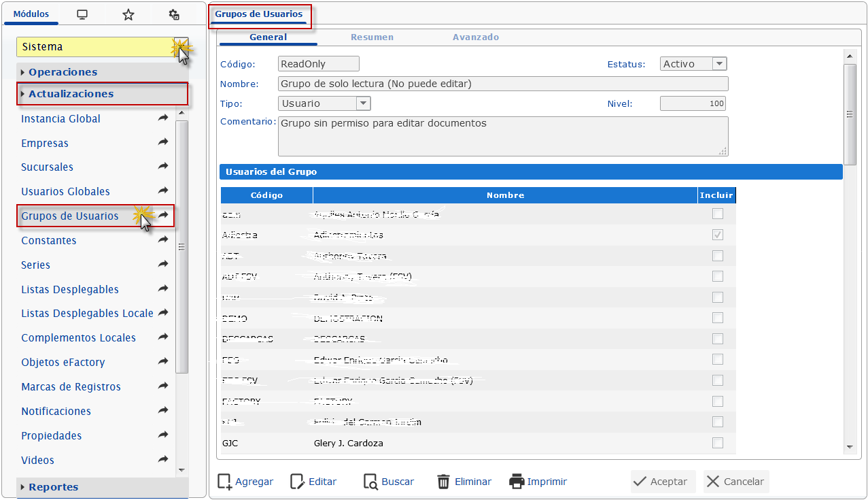Toggle Incluir checkbox for DEMO user

(717, 318)
